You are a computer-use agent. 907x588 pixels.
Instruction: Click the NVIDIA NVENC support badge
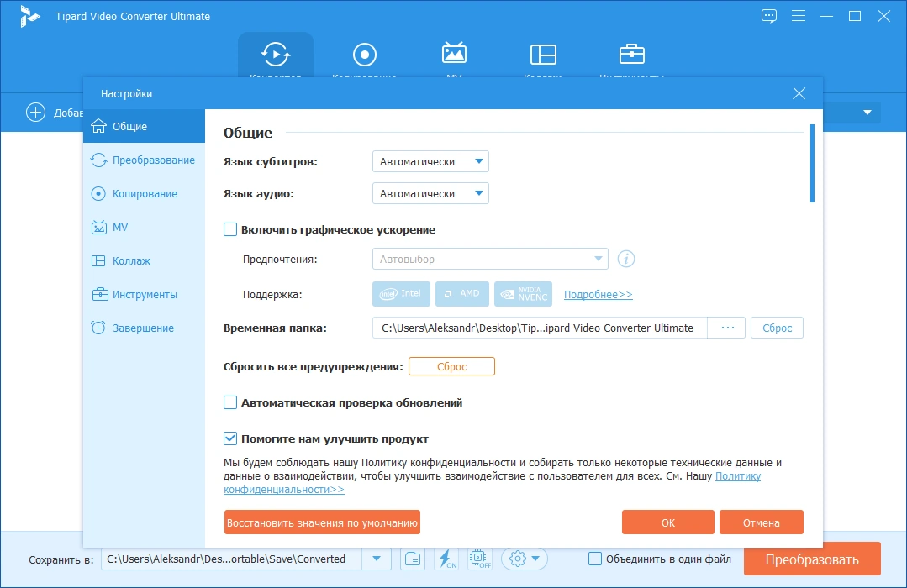[x=524, y=294]
